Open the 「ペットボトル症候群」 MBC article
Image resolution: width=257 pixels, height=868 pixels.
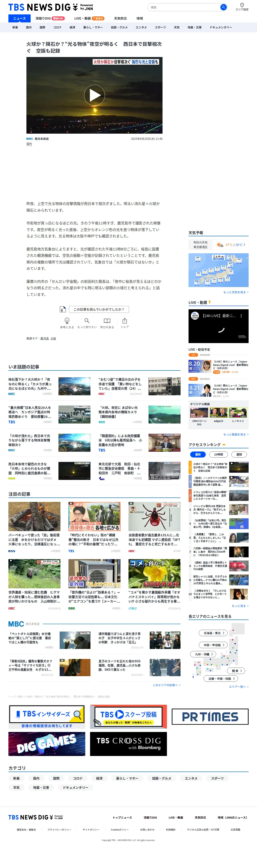49,640
